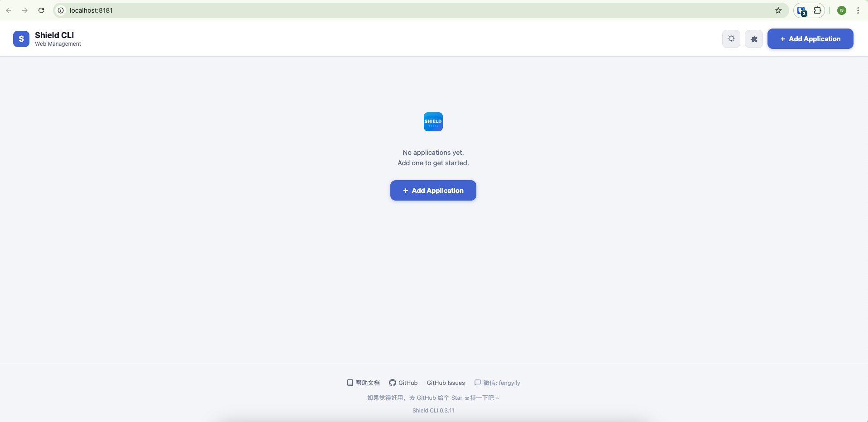Click the Shield CLI title text
Image resolution: width=868 pixels, height=422 pixels.
pyautogui.click(x=54, y=35)
